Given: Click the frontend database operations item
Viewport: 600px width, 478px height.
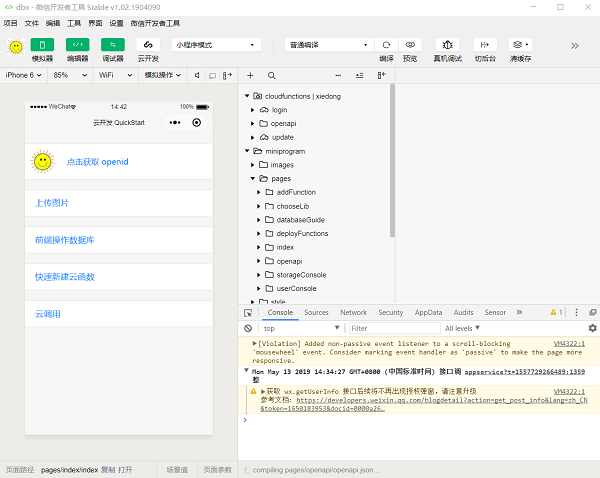Looking at the screenshot, I should [119, 240].
